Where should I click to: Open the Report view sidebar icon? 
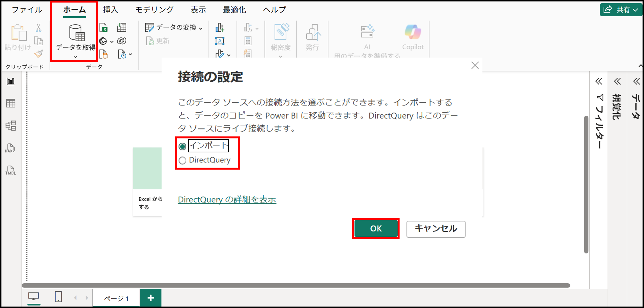point(11,81)
